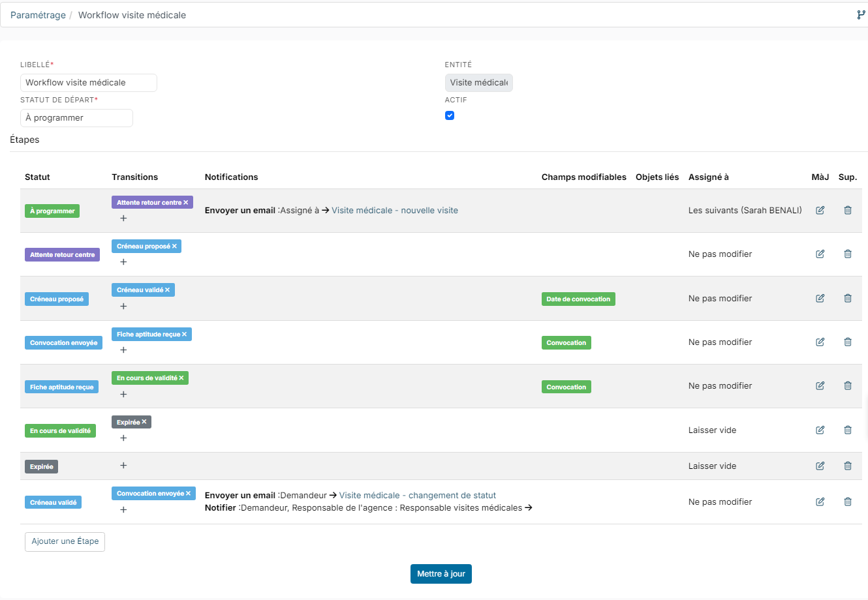Delete the Fiche aptitude reçue step
868x600 pixels.
848,385
